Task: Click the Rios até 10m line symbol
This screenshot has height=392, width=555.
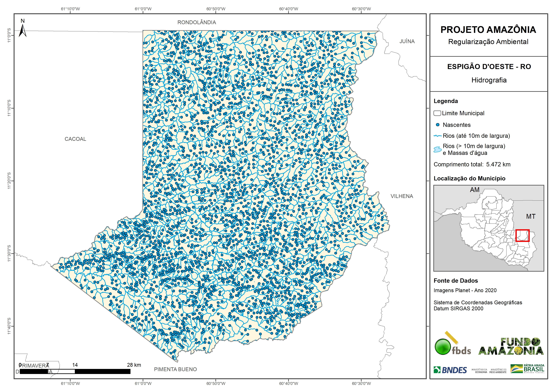Action: coord(438,136)
